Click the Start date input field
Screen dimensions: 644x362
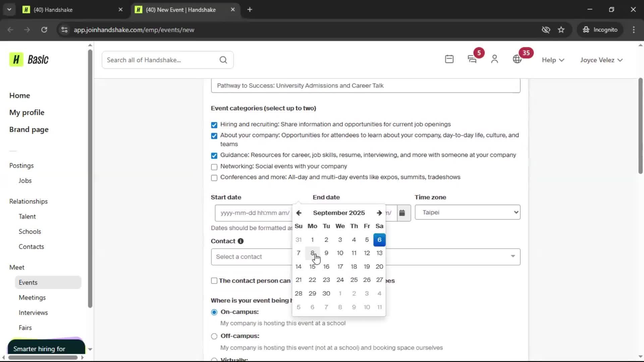point(254,213)
